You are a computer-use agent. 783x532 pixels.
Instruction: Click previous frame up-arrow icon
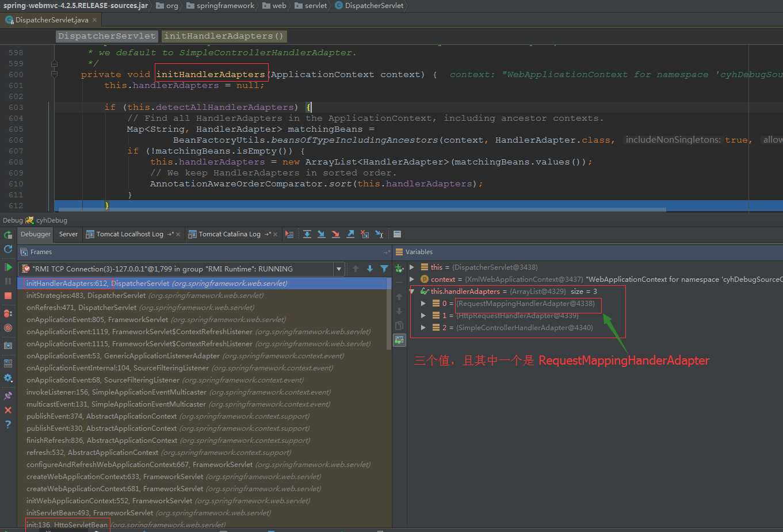356,269
